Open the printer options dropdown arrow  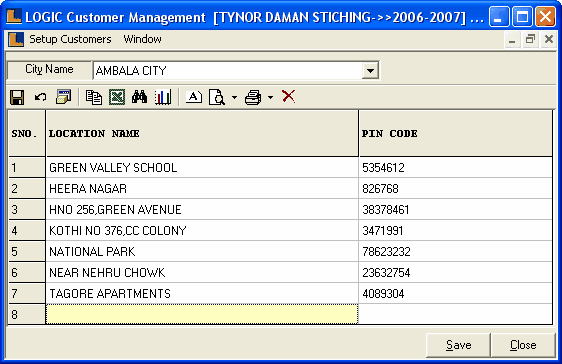click(271, 97)
